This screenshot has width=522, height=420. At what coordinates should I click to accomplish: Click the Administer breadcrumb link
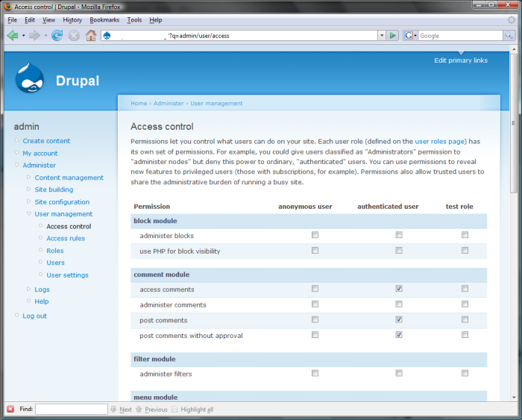click(x=169, y=103)
